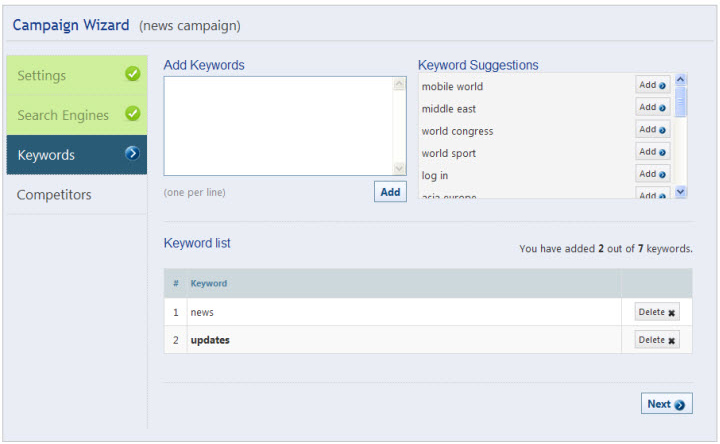Click inside the Add Keywords text area
720x444 pixels.
point(278,126)
